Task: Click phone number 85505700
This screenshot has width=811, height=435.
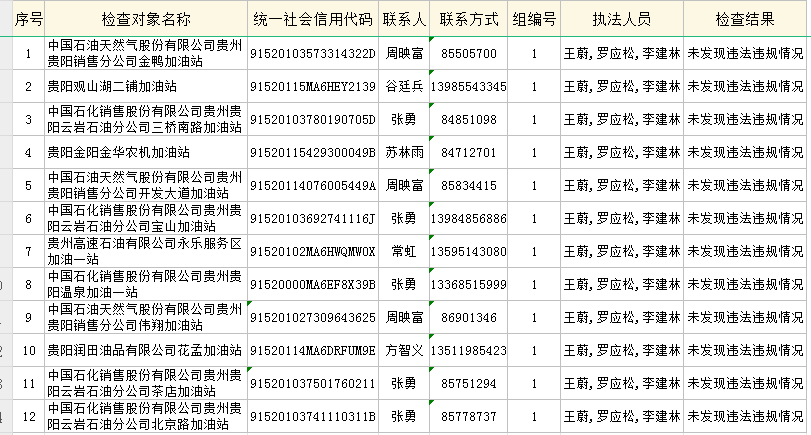Action: click(469, 53)
